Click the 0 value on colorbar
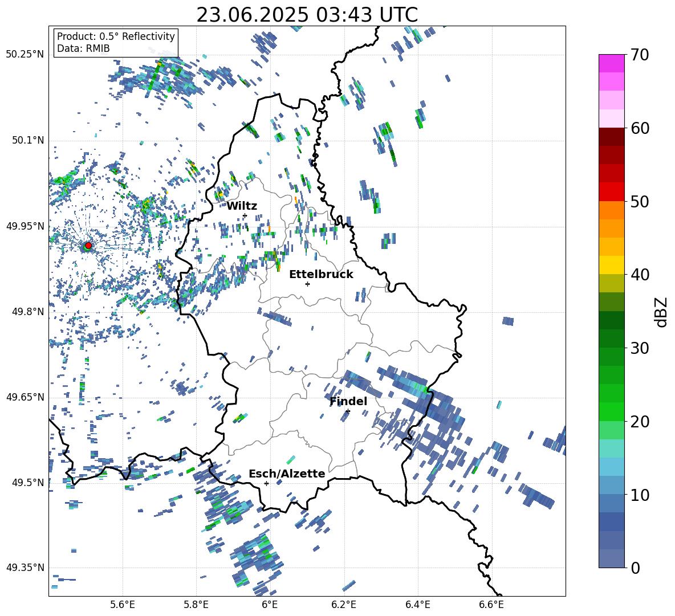This screenshot has height=616, width=675. coord(635,568)
